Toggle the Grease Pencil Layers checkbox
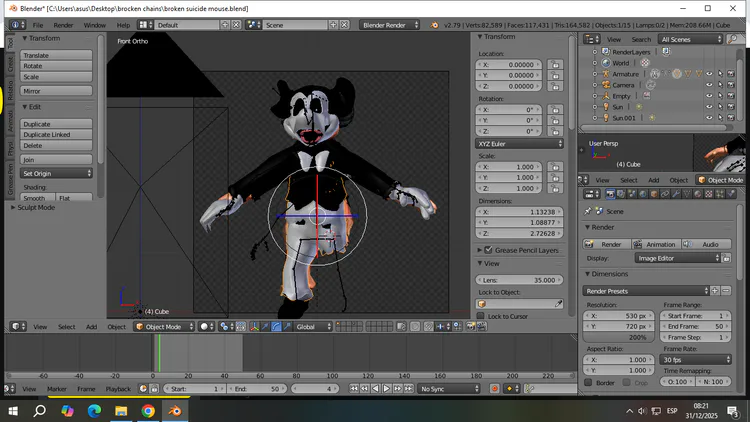 coord(488,250)
